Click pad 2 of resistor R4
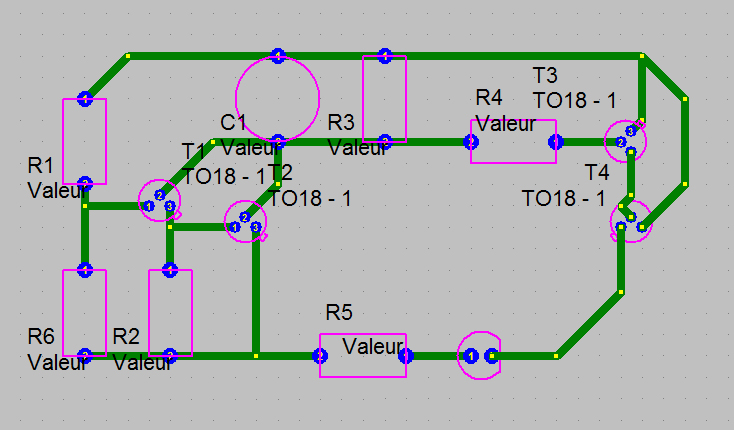This screenshot has width=734, height=430. click(471, 142)
